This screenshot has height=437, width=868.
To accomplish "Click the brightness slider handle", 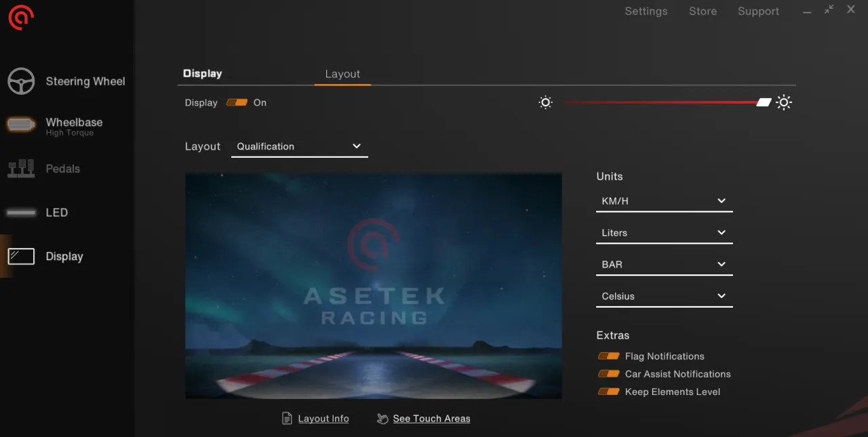I will 764,102.
